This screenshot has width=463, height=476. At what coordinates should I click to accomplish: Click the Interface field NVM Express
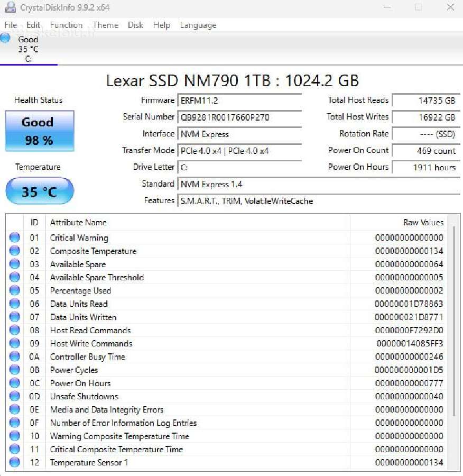[239, 134]
